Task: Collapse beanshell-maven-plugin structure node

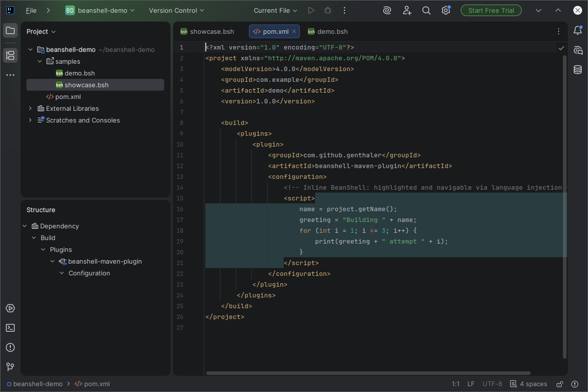Action: point(52,261)
